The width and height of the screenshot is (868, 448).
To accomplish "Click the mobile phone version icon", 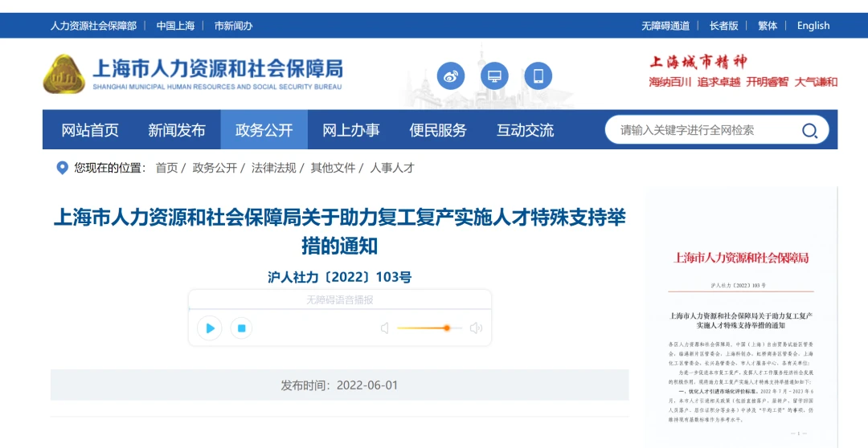I will pos(538,76).
